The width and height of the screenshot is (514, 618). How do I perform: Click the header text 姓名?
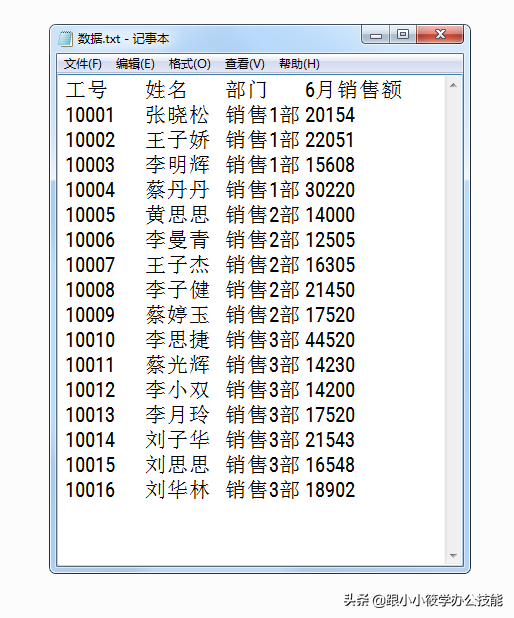(x=166, y=90)
